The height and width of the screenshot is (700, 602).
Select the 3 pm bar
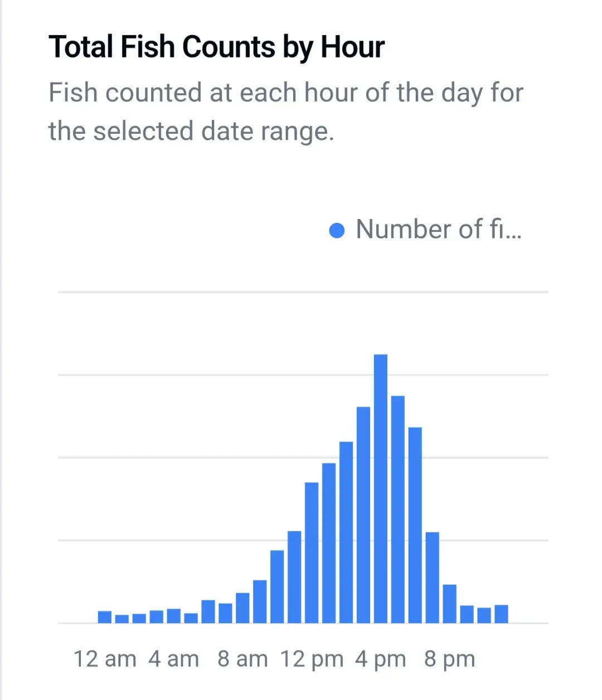(x=363, y=514)
